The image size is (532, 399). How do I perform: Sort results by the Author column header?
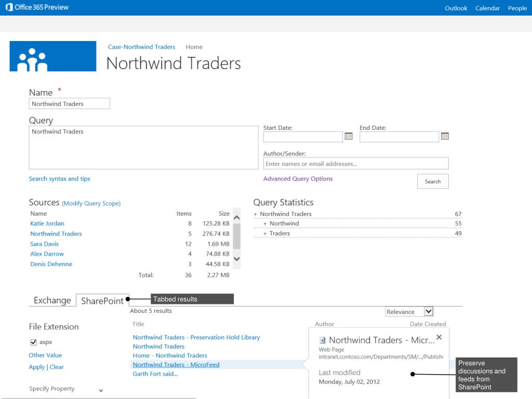pos(324,324)
